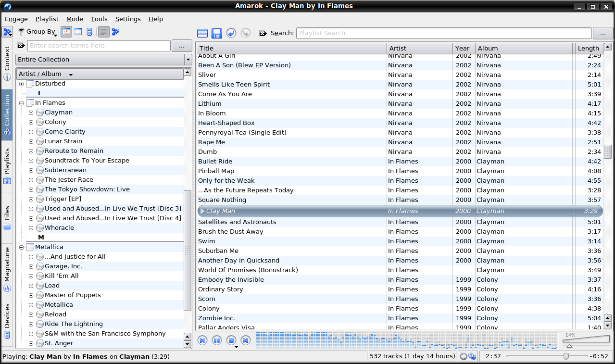Click the Devices tab icon
Image resolution: width=615 pixels, height=364 pixels.
coord(7,335)
